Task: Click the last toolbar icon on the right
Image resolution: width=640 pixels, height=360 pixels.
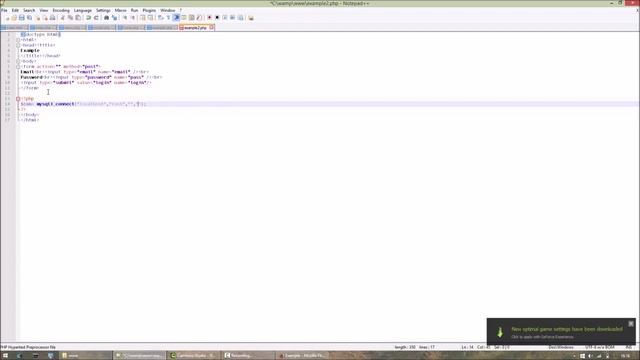Action: pos(251,18)
